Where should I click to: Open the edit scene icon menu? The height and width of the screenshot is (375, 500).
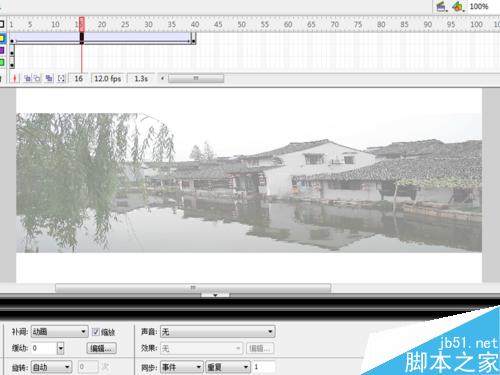coord(441,7)
